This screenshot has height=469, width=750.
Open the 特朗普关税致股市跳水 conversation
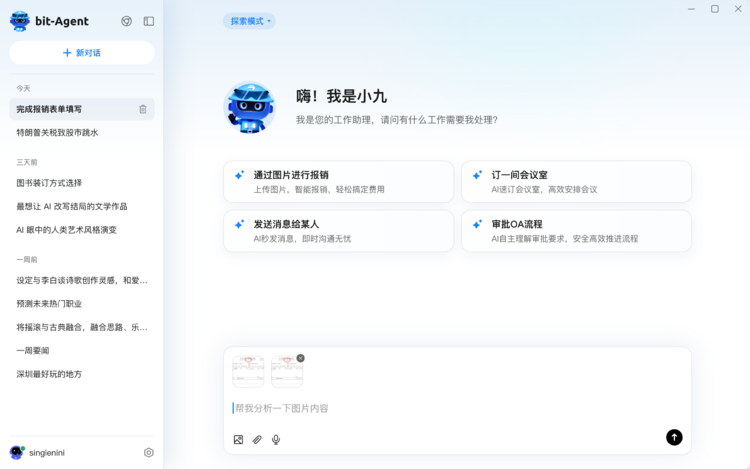click(x=58, y=132)
